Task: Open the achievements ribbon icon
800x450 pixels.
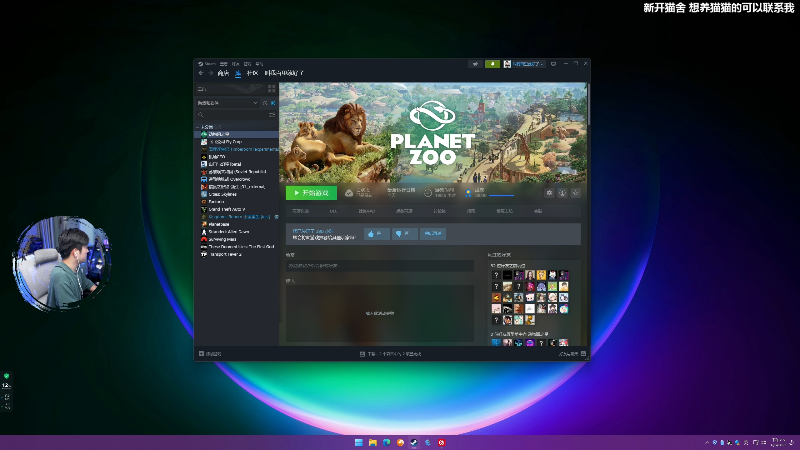Action: [x=468, y=193]
